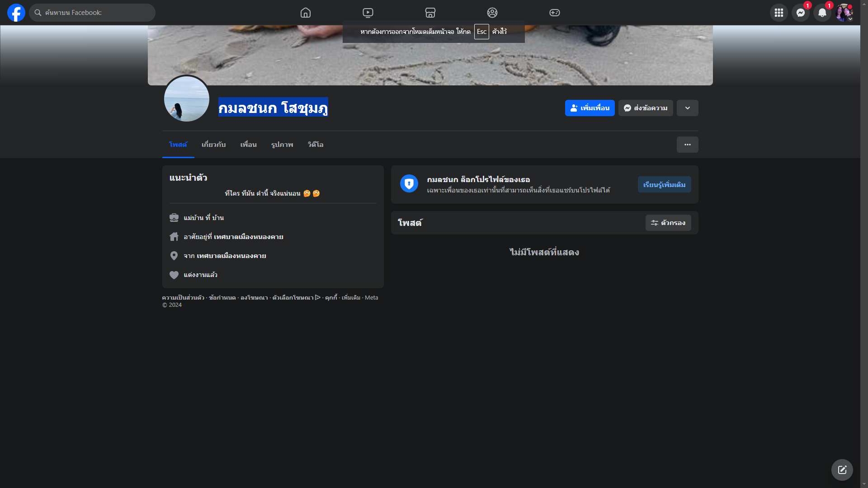Viewport: 868px width, 488px height.
Task: Open the Groups icon in top bar
Action: coord(492,13)
